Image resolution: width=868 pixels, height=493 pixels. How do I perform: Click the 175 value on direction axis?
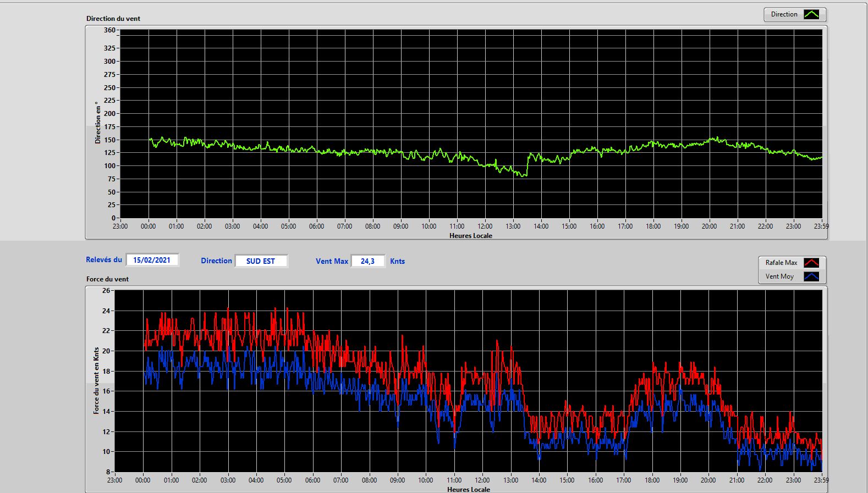click(109, 127)
